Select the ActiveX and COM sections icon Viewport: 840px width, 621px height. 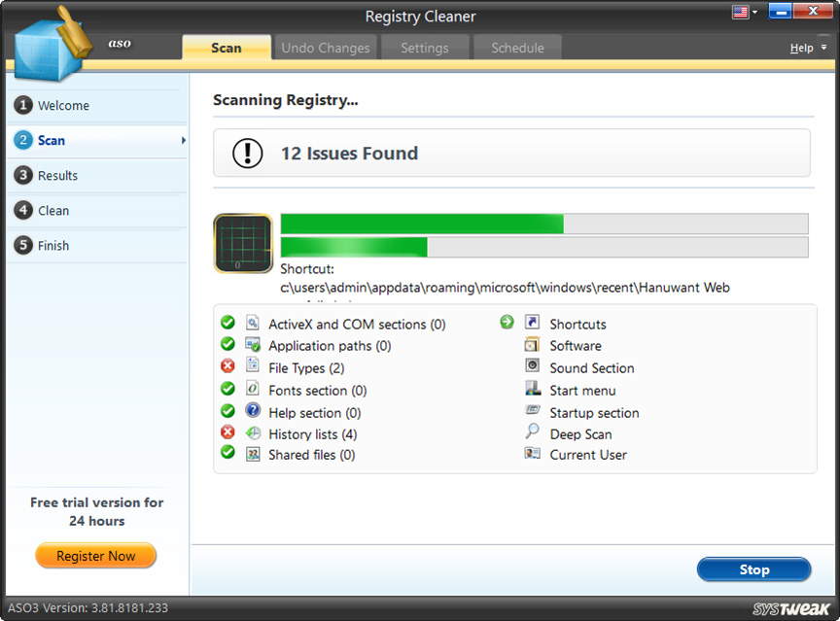254,322
